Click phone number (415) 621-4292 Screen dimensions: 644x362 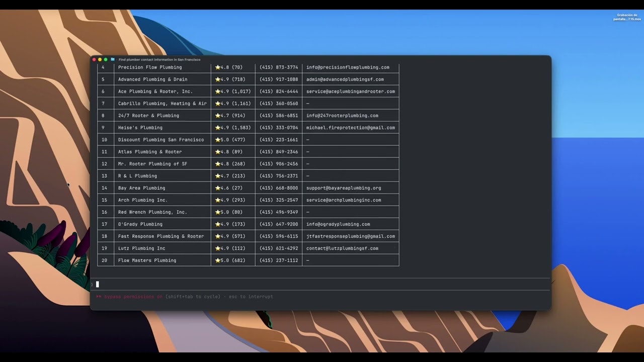pos(279,248)
